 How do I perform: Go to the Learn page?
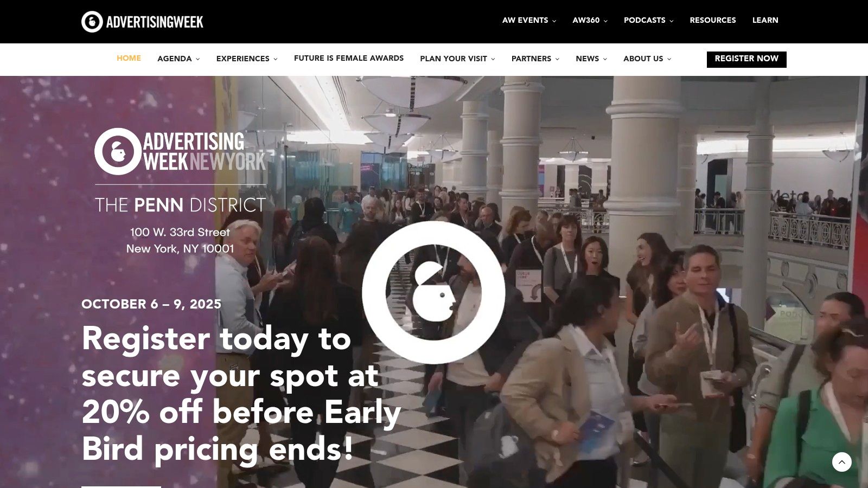click(x=765, y=21)
